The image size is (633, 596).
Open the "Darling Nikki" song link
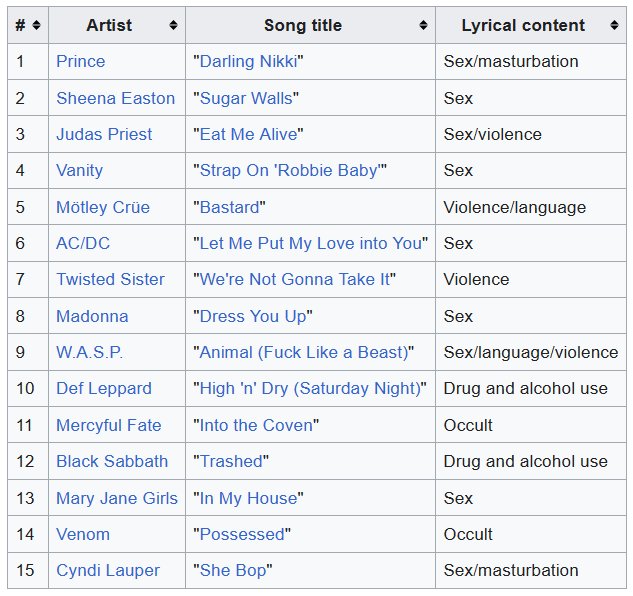pos(247,61)
